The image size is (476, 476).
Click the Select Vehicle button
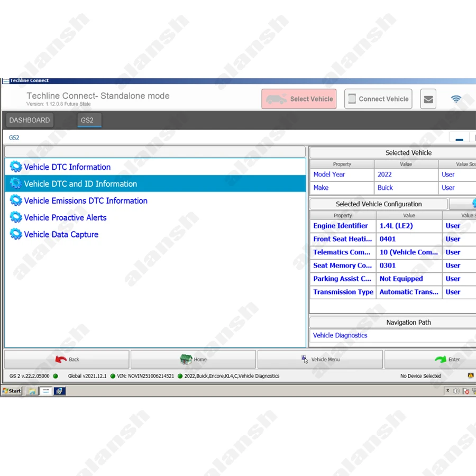coord(299,99)
